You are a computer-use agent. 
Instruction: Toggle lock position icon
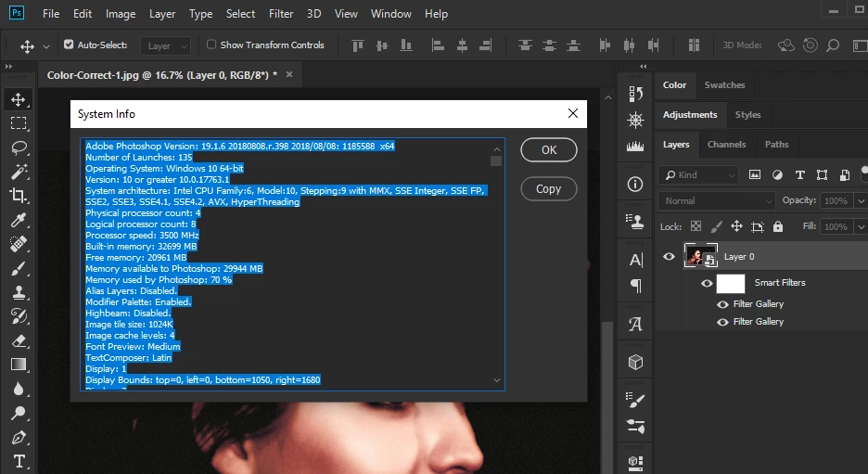point(736,226)
